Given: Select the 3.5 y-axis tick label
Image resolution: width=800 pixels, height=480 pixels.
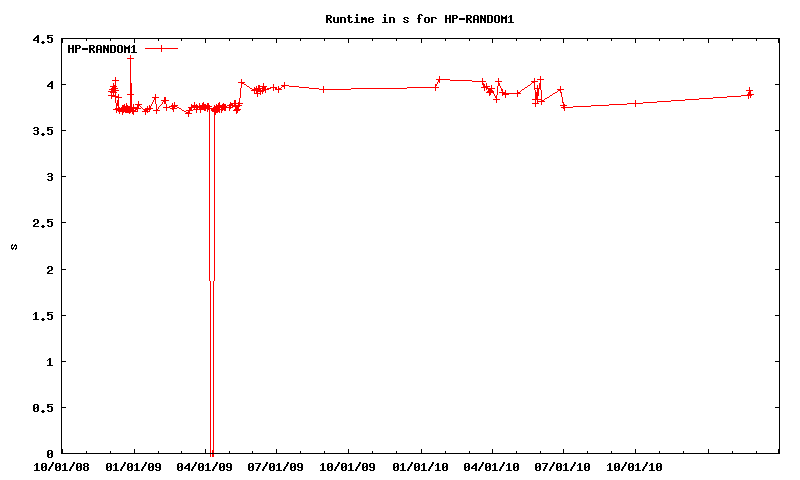Looking at the screenshot, I should coord(43,131).
